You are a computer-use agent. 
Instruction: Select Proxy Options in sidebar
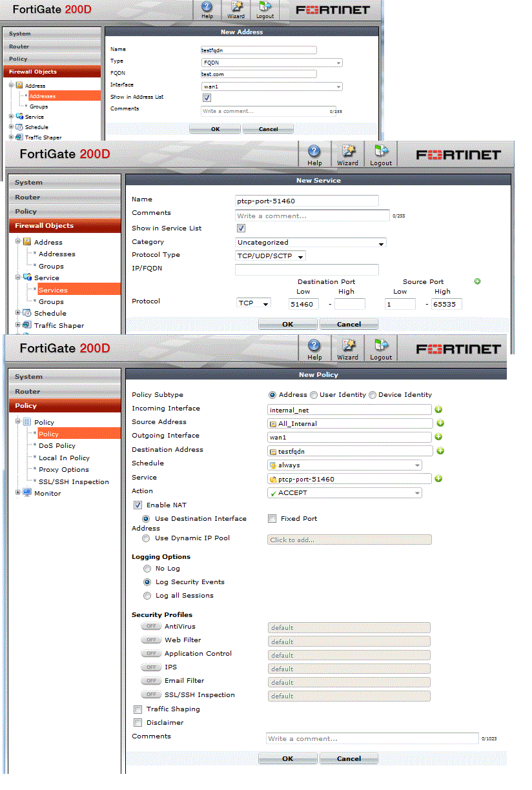(x=64, y=470)
